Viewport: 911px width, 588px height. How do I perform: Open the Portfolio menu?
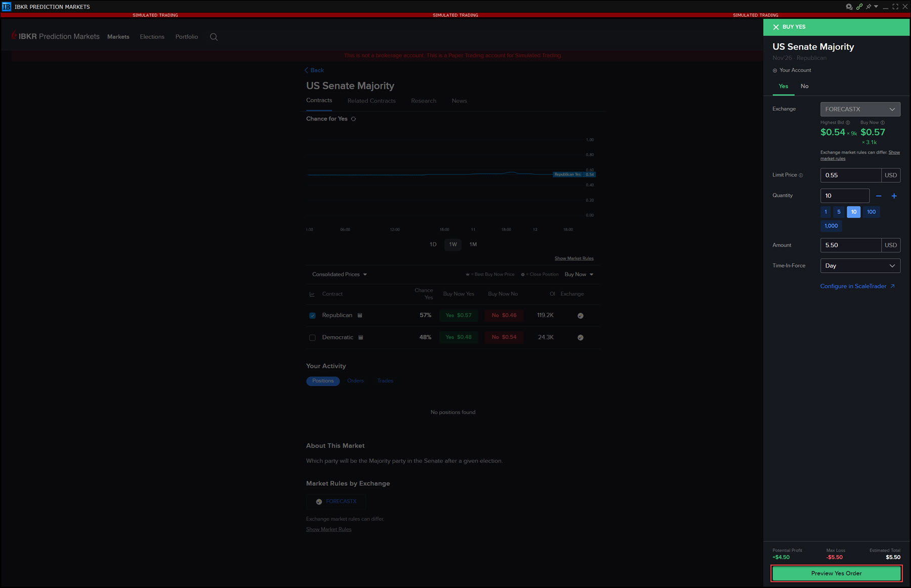click(x=187, y=37)
